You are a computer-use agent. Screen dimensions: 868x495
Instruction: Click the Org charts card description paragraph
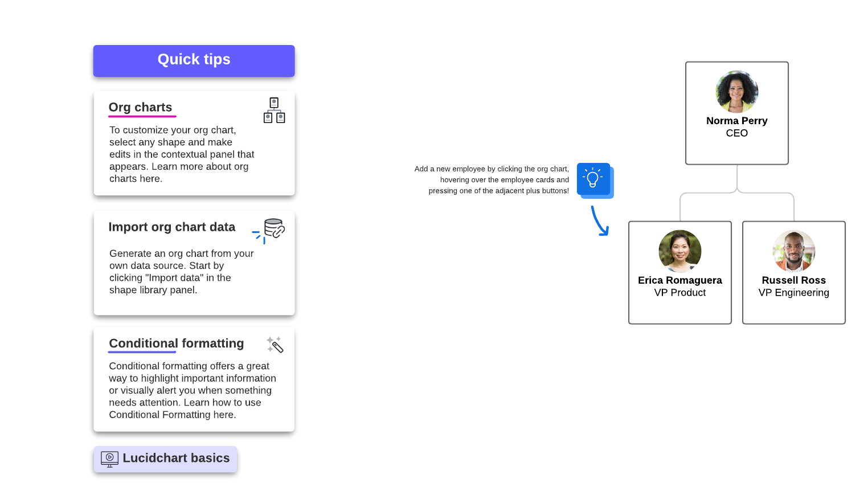[181, 154]
